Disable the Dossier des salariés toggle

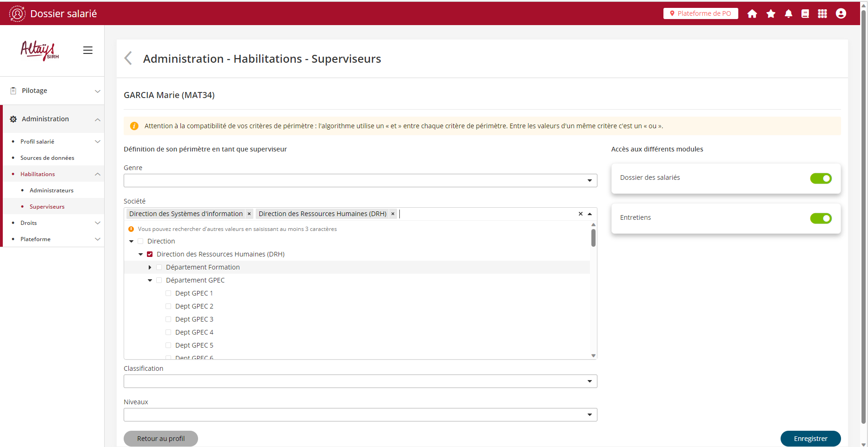[821, 178]
